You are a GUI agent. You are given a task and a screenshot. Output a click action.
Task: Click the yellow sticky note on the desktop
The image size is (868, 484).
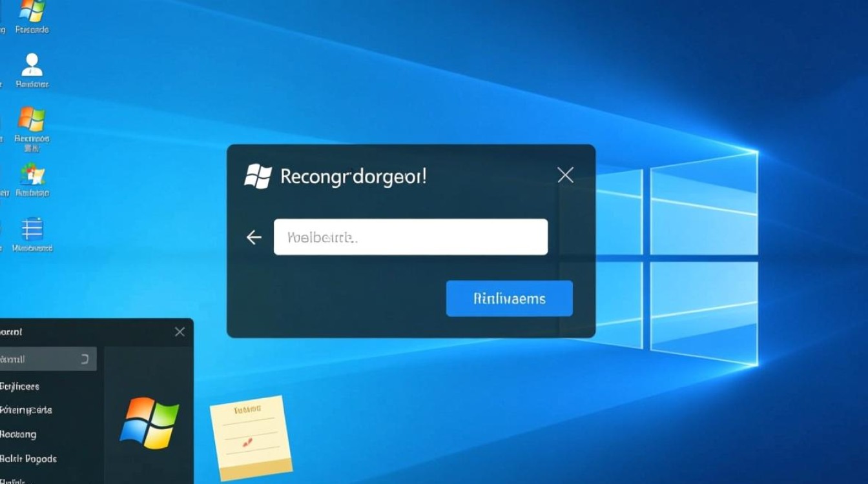pyautogui.click(x=251, y=436)
